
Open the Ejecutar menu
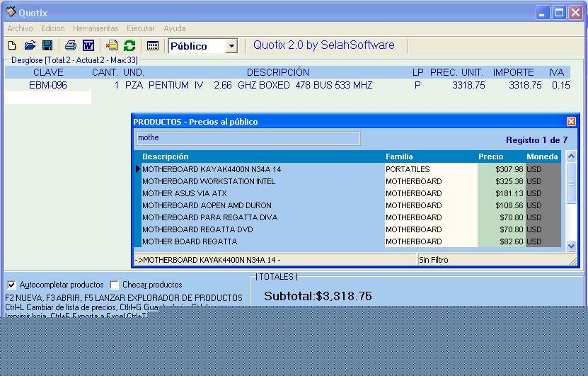pos(141,28)
